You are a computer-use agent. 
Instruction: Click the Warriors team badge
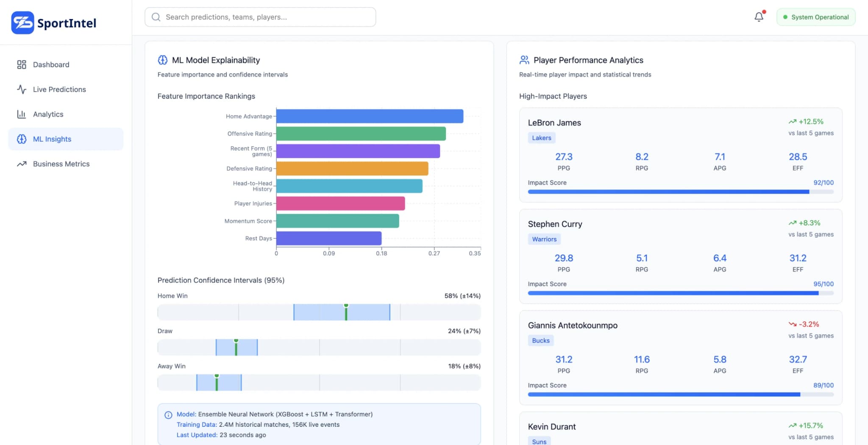pyautogui.click(x=544, y=239)
